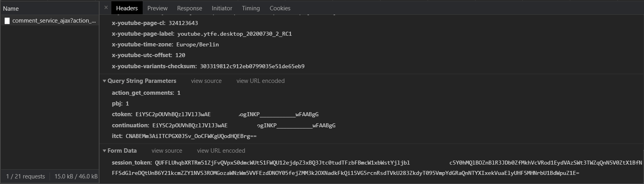This screenshot has width=644, height=184.
Task: Click view source under Form Data
Action: coord(167,151)
